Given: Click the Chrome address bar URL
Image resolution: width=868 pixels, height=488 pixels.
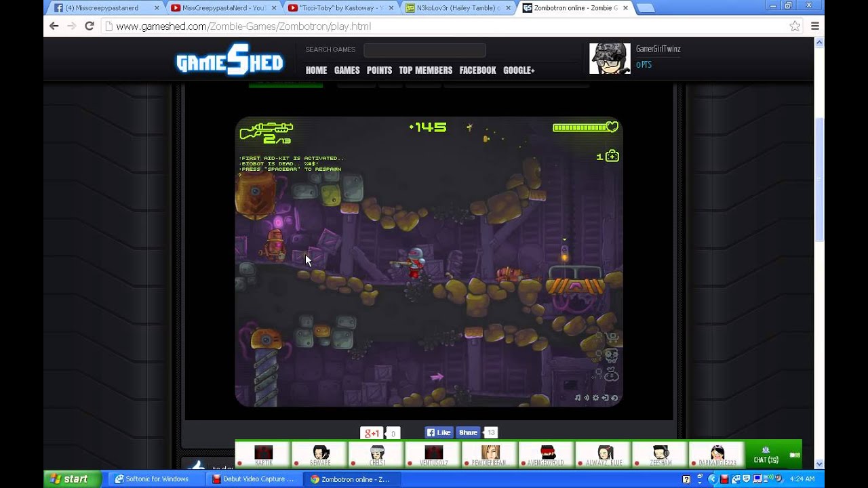Looking at the screenshot, I should click(243, 26).
